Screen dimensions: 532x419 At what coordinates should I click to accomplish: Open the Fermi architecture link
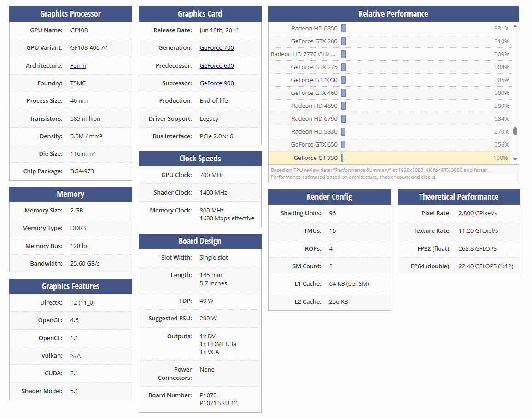[78, 65]
